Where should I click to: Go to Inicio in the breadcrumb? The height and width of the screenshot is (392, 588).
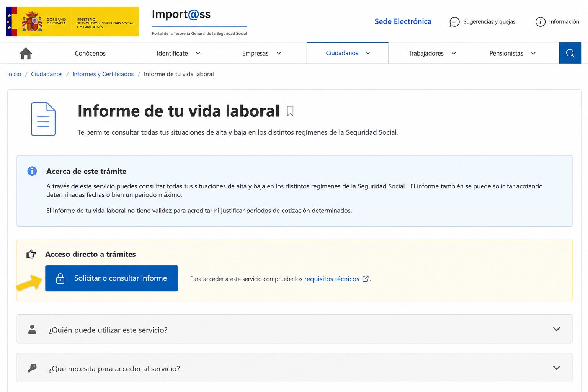(x=14, y=74)
